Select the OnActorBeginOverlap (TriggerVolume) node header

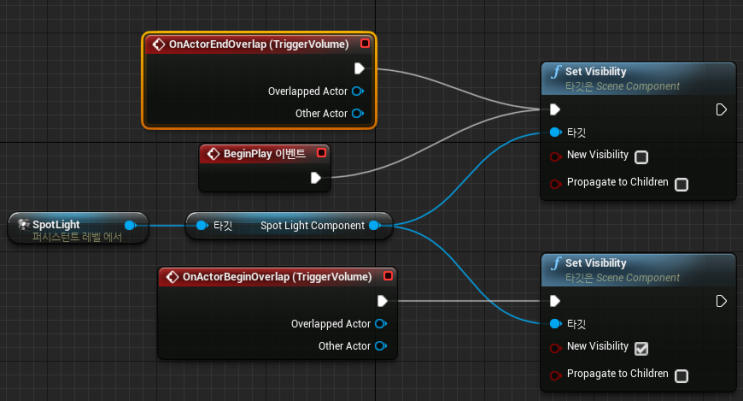point(277,277)
